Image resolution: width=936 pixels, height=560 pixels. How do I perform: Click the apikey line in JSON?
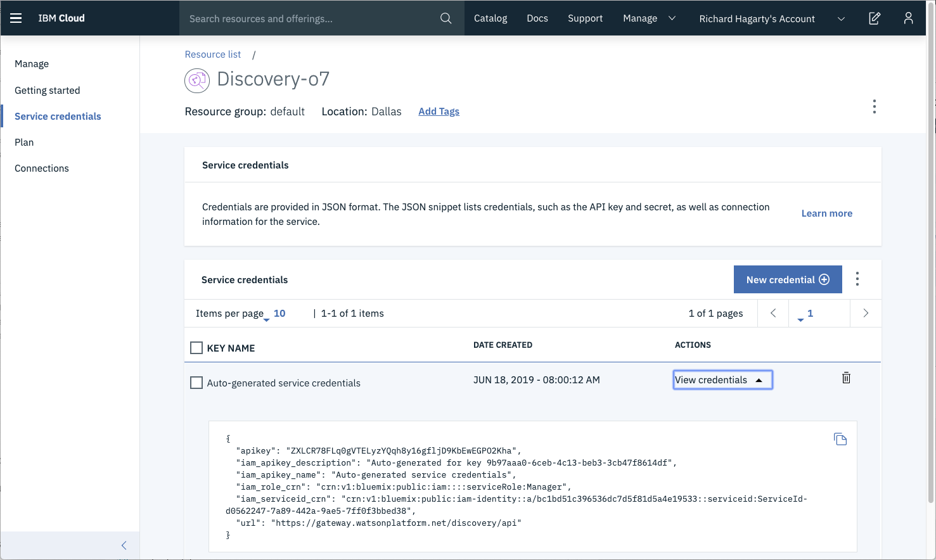(379, 451)
